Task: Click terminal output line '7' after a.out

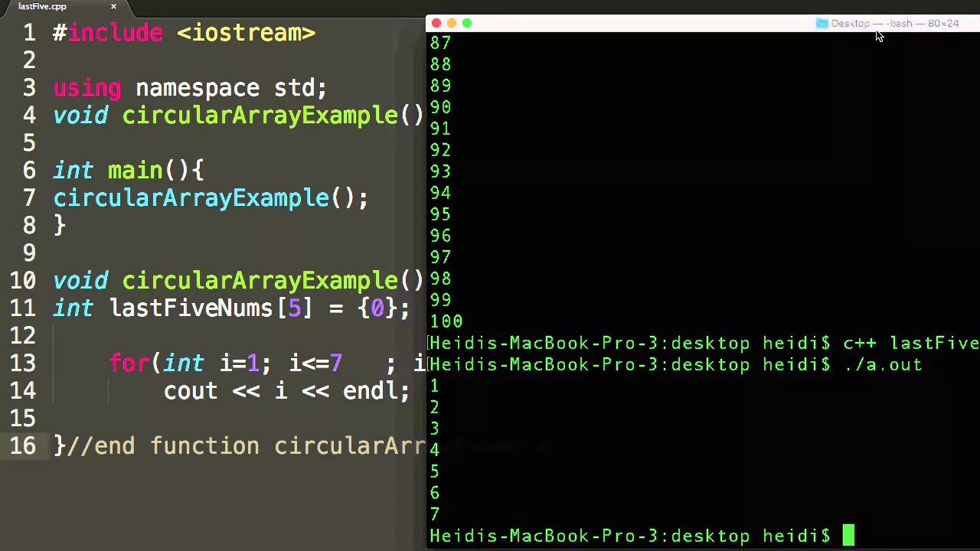Action: [x=434, y=515]
